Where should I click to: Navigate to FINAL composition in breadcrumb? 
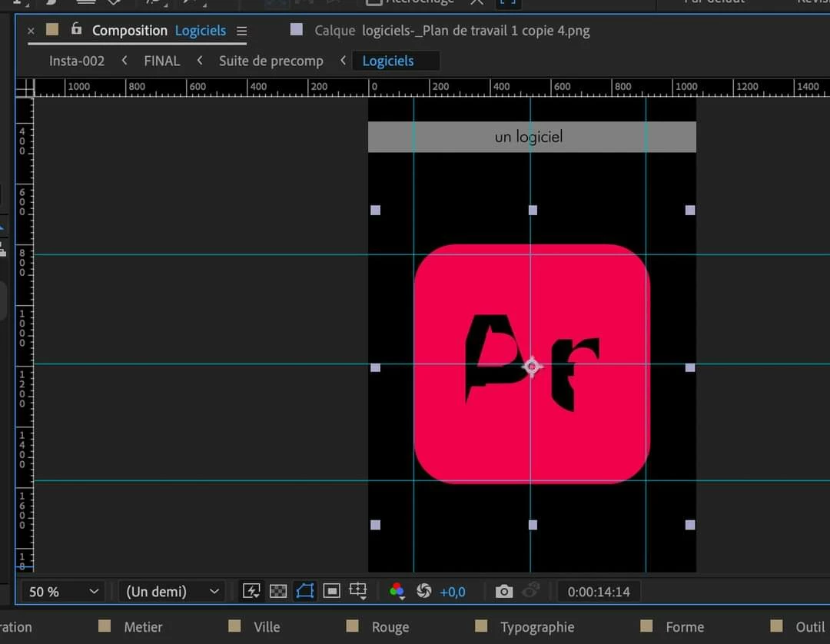point(162,61)
